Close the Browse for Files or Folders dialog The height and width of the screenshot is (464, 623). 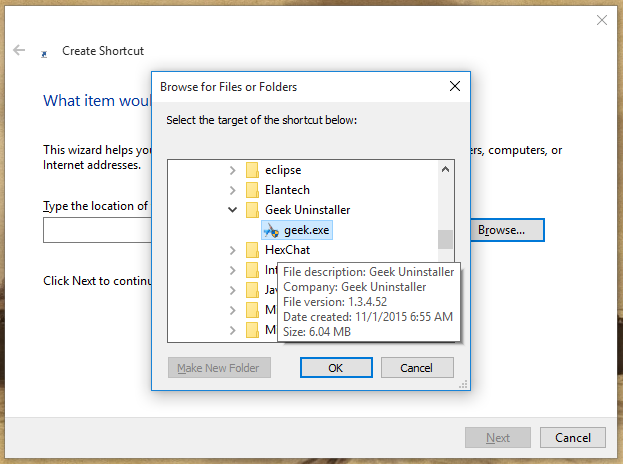pyautogui.click(x=454, y=87)
